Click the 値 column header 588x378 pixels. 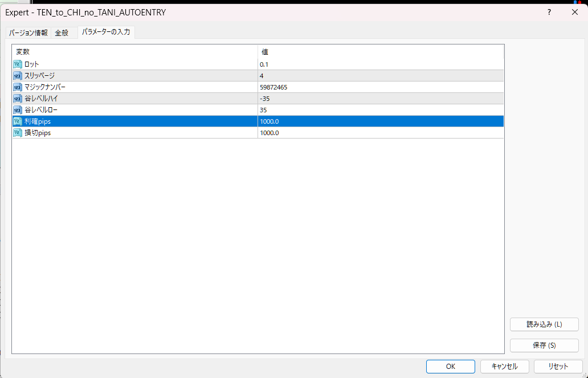pos(380,52)
